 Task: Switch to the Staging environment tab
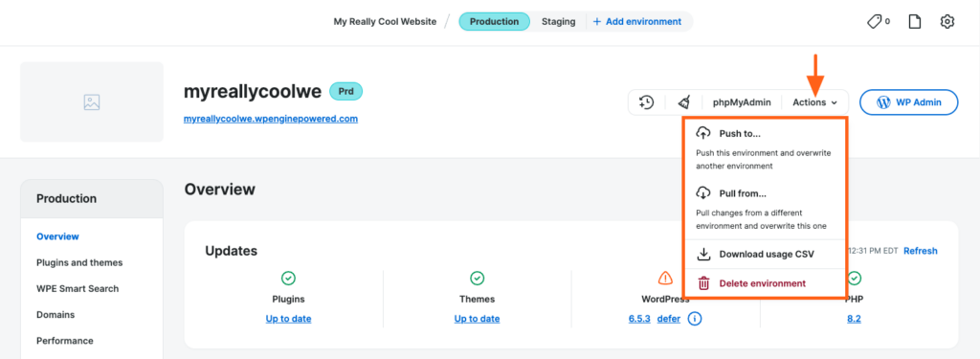[x=558, y=21]
